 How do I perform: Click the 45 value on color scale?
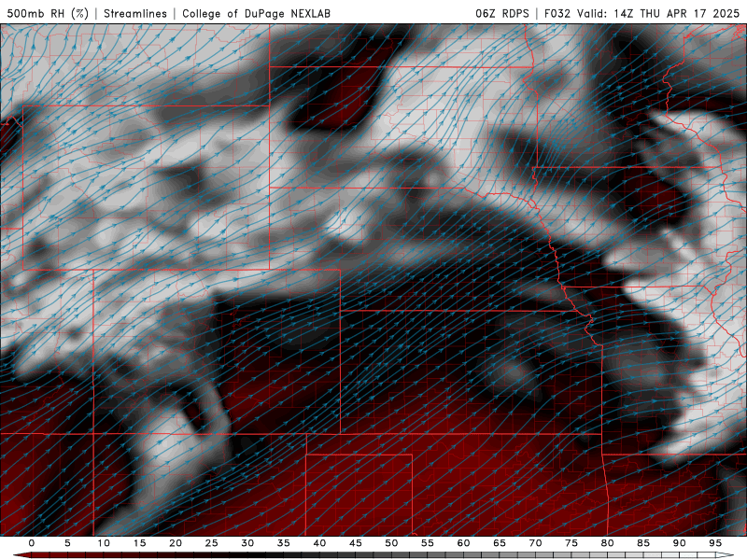pos(356,543)
